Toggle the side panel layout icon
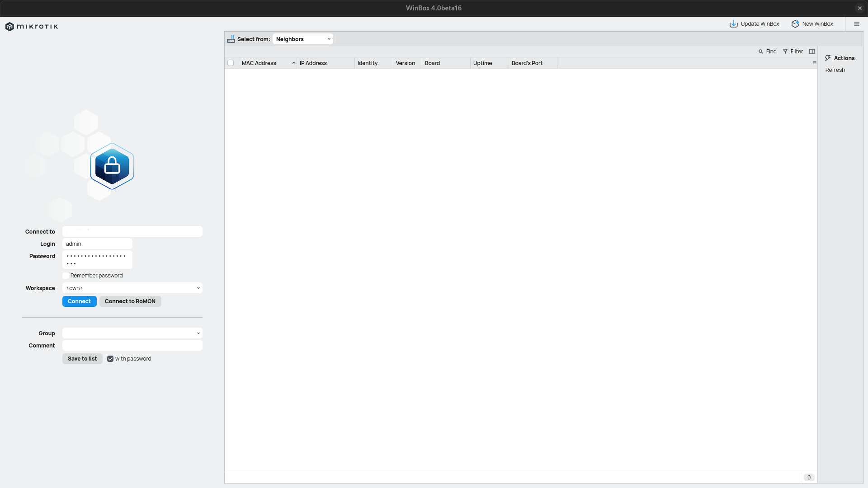The image size is (868, 488). (x=812, y=52)
